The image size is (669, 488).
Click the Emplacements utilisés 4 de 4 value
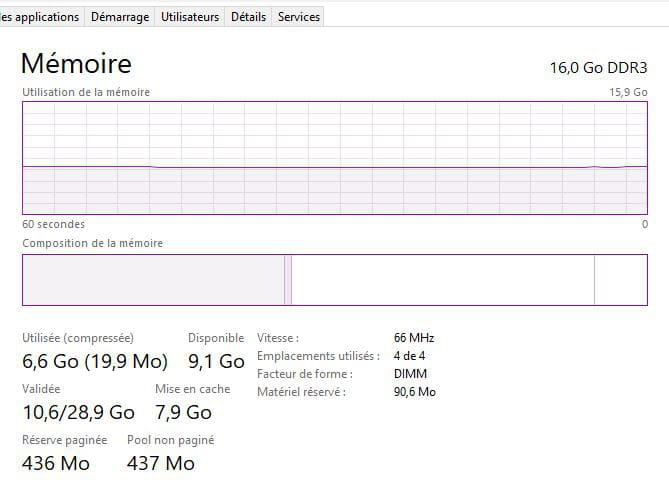tap(410, 356)
